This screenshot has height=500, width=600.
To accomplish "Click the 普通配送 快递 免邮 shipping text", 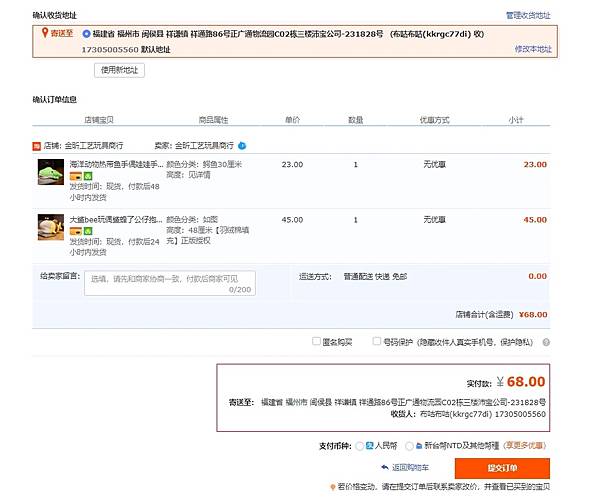I will [x=375, y=276].
